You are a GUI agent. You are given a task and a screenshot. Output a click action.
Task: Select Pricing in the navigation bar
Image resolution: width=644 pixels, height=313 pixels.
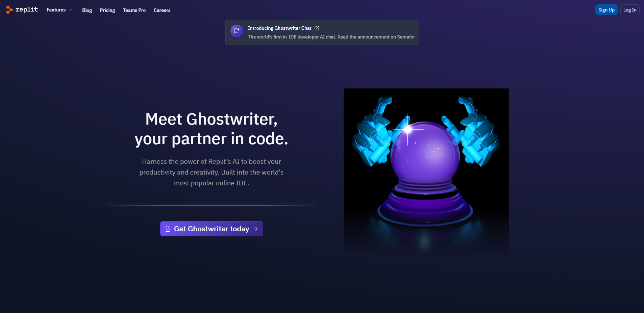[107, 10]
